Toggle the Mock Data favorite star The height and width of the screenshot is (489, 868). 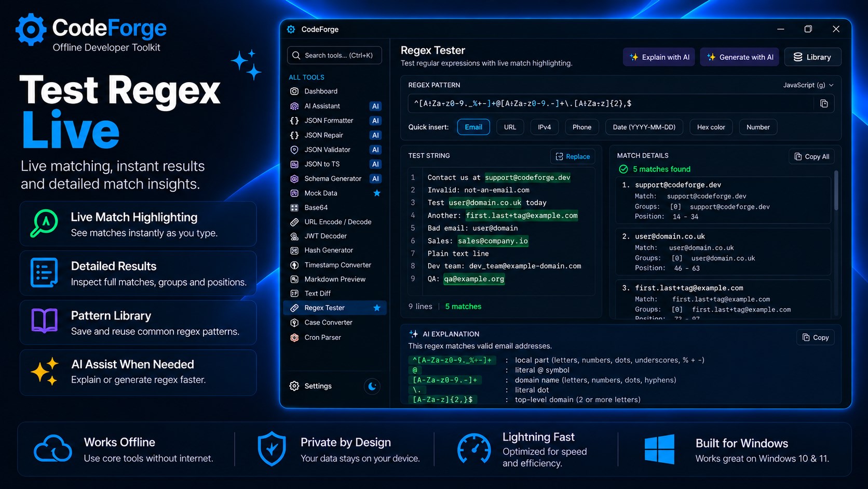tap(377, 193)
